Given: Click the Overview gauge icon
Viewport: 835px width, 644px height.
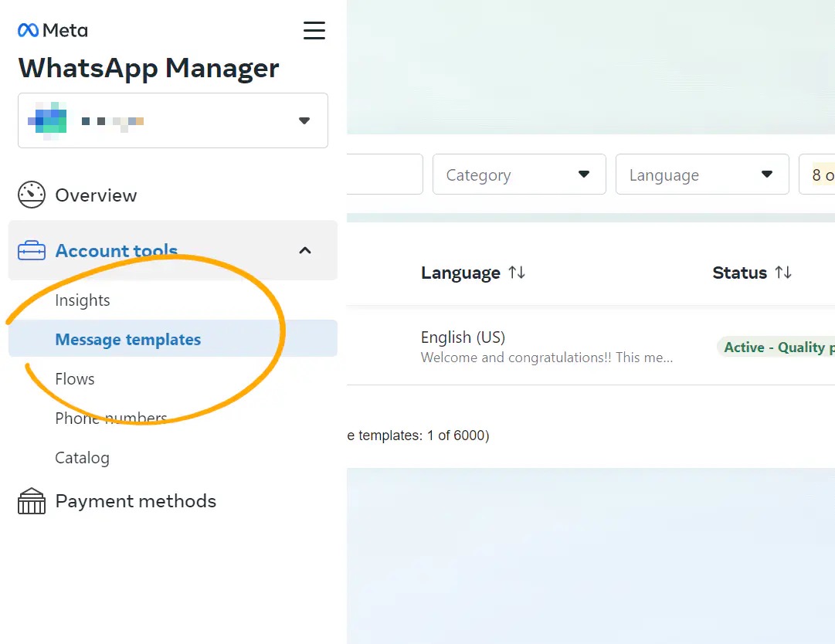Looking at the screenshot, I should [x=32, y=195].
